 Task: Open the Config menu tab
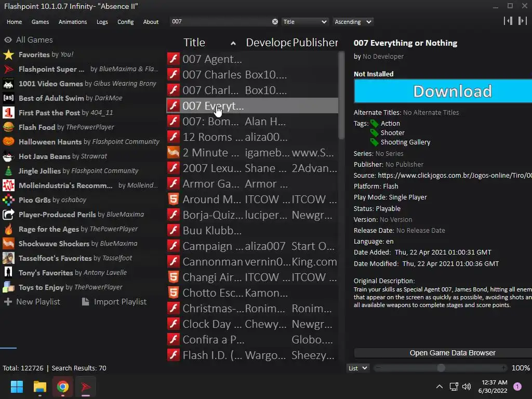[126, 22]
